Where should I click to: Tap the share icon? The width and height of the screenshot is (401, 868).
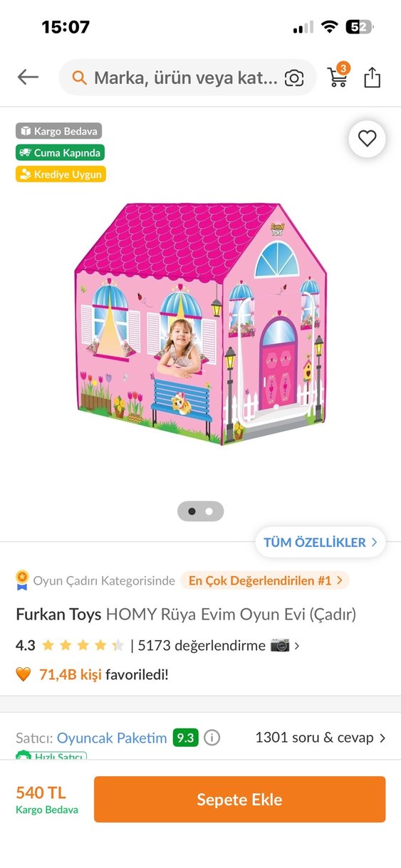click(373, 77)
